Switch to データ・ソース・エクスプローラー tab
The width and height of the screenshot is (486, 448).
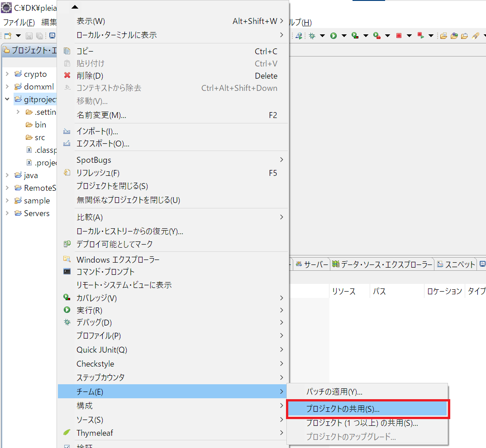382,264
